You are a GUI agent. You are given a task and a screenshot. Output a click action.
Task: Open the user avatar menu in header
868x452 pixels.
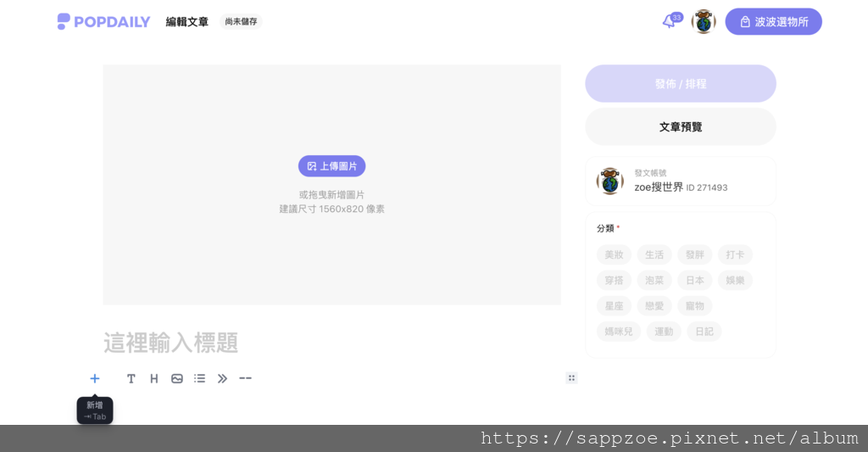click(x=703, y=21)
